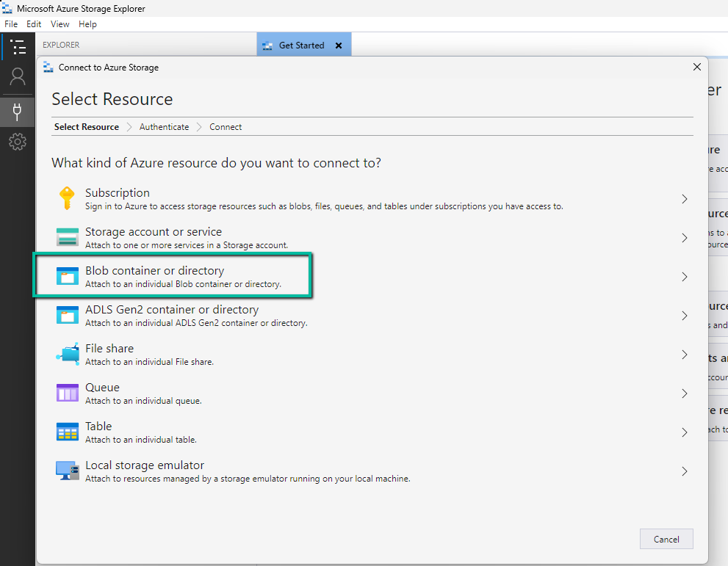Click 'Attach to one or more services' description
Viewport: 728px width, 566px height.
187,245
